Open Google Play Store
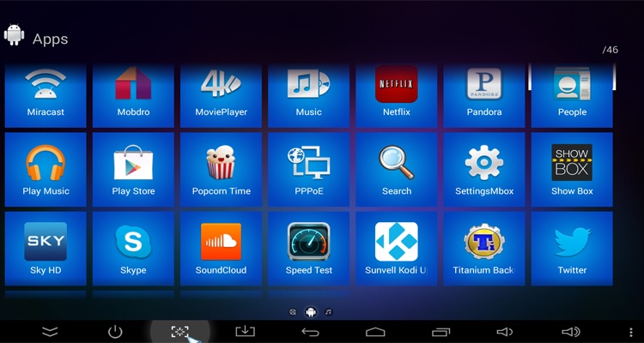This screenshot has width=644, height=343. pyautogui.click(x=133, y=170)
